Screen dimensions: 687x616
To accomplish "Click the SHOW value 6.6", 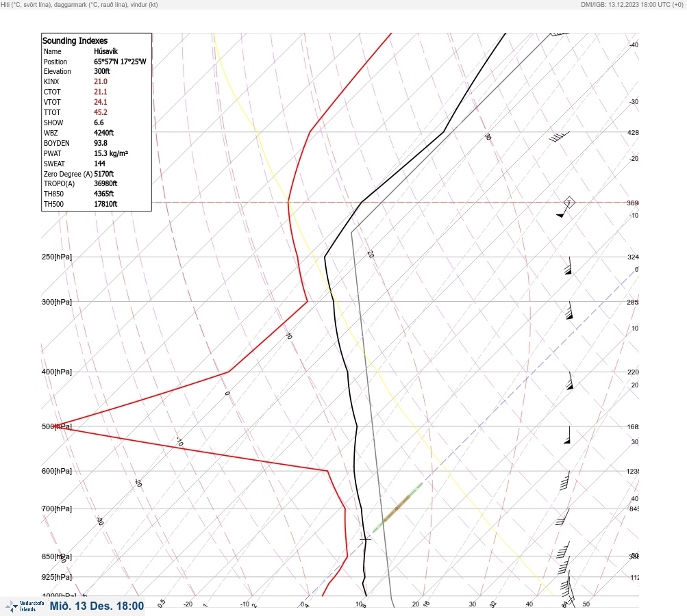I will 99,123.
